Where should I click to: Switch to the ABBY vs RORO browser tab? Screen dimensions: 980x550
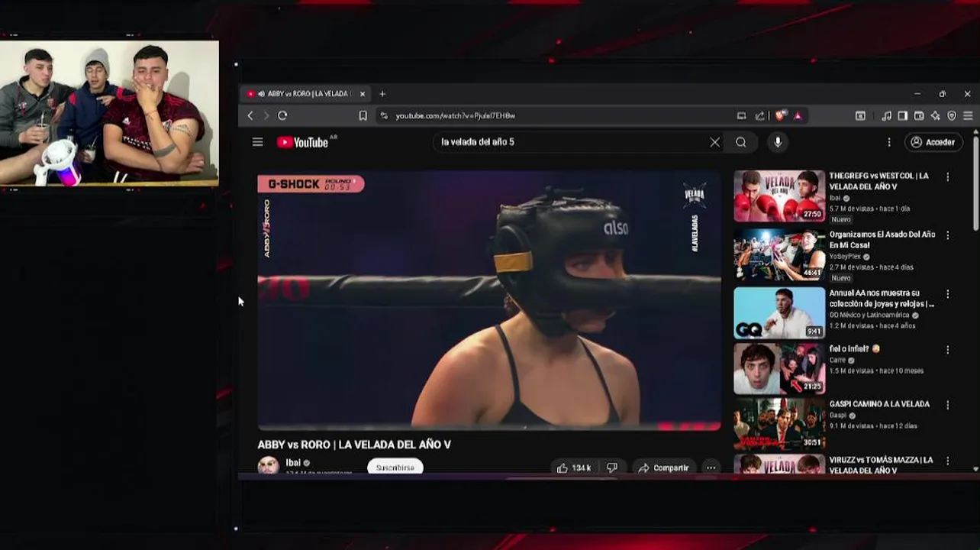tap(305, 94)
